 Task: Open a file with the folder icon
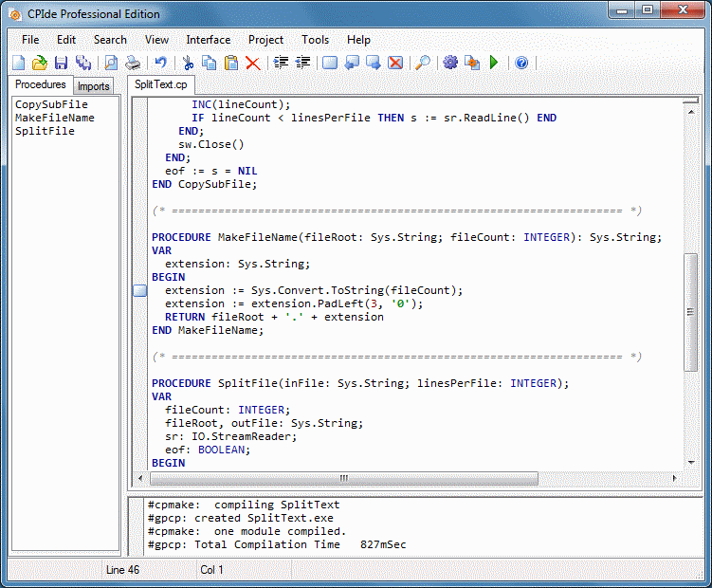[x=39, y=63]
